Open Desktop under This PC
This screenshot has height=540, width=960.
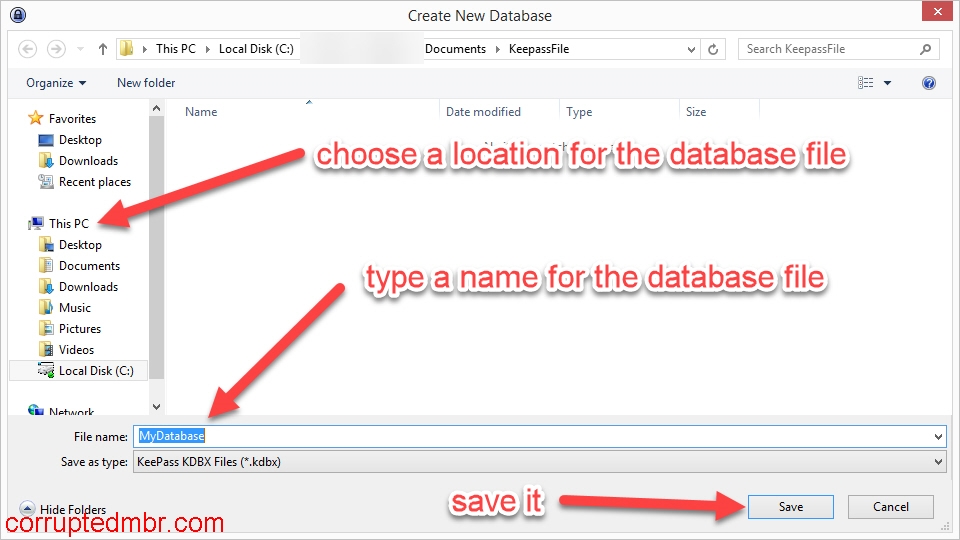click(x=80, y=245)
